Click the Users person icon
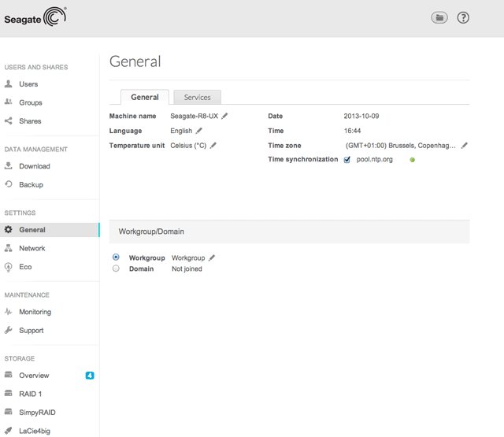 click(9, 84)
